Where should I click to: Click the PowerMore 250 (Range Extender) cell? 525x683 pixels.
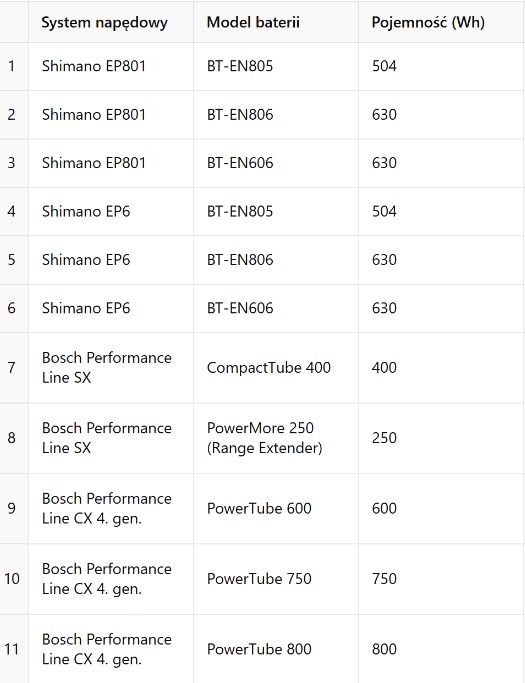click(x=276, y=438)
